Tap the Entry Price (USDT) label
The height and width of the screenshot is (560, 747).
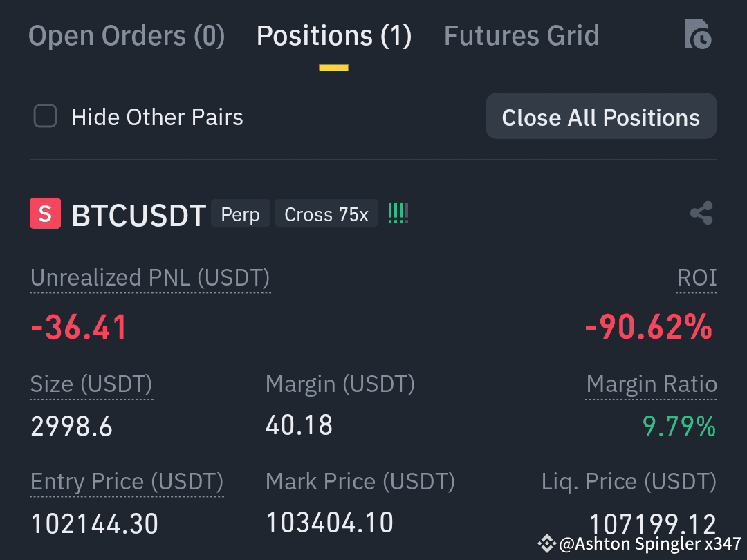coord(127,481)
